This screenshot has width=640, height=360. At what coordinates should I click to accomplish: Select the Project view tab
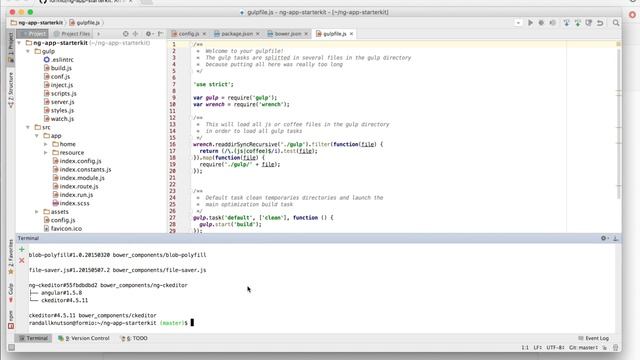click(33, 34)
